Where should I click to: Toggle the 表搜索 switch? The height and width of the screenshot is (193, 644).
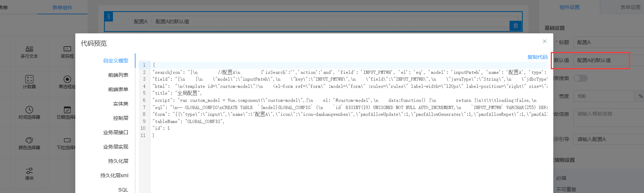tap(580, 78)
